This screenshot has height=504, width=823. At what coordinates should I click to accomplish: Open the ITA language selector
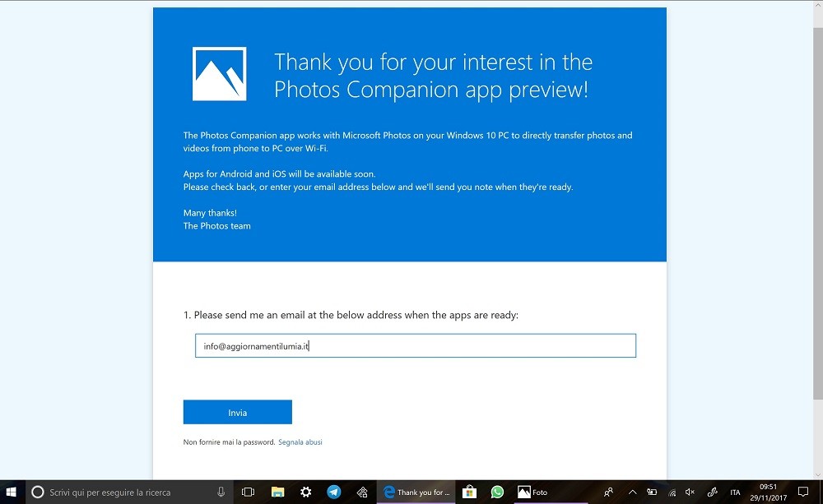tap(735, 492)
